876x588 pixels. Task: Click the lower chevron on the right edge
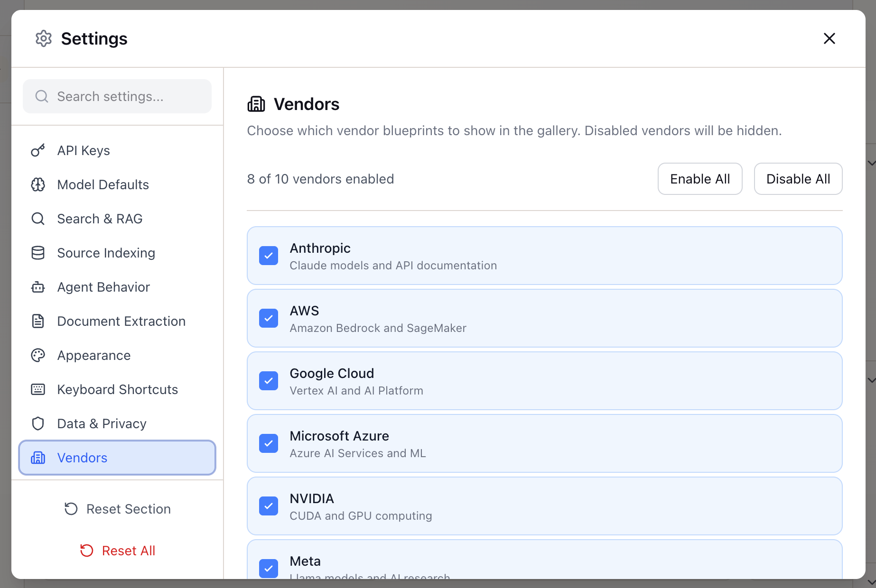(871, 380)
